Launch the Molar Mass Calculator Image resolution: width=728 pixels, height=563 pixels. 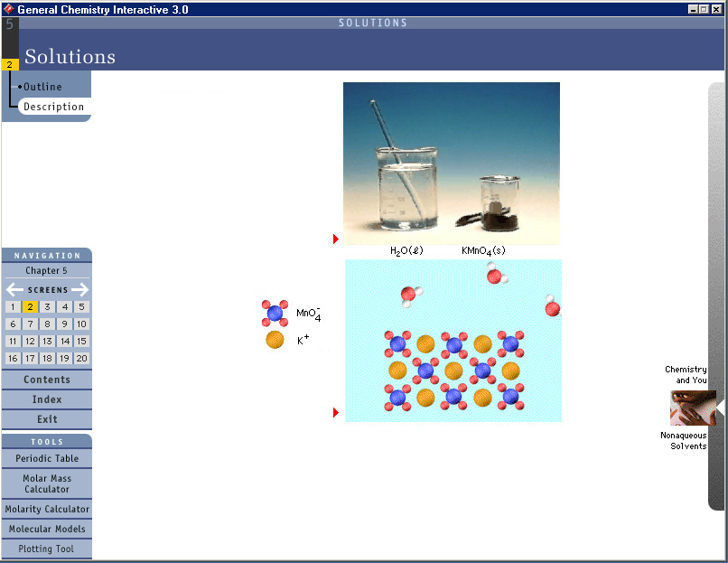click(x=47, y=483)
